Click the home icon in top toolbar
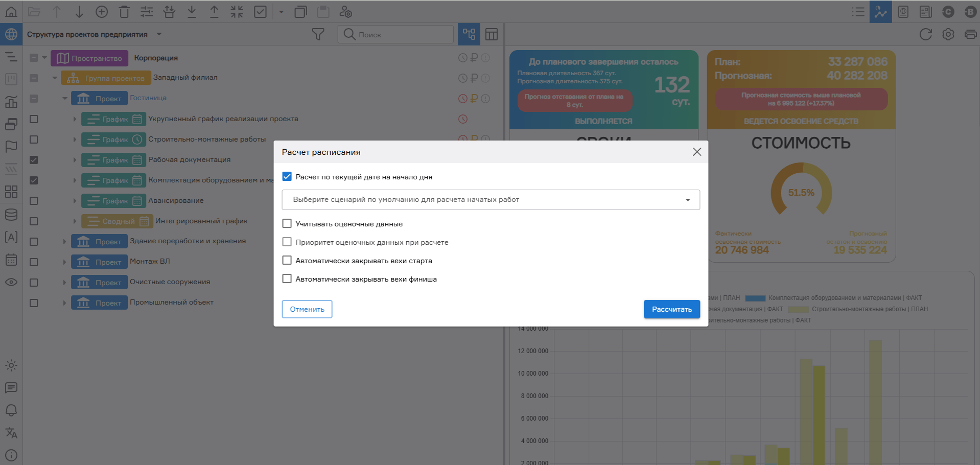Viewport: 980px width, 465px height. 11,11
